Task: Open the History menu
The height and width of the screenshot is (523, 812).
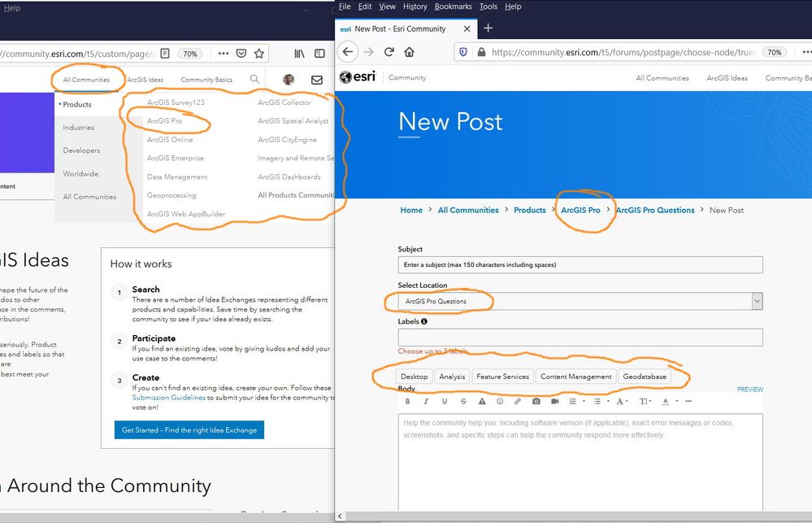Action: point(415,7)
